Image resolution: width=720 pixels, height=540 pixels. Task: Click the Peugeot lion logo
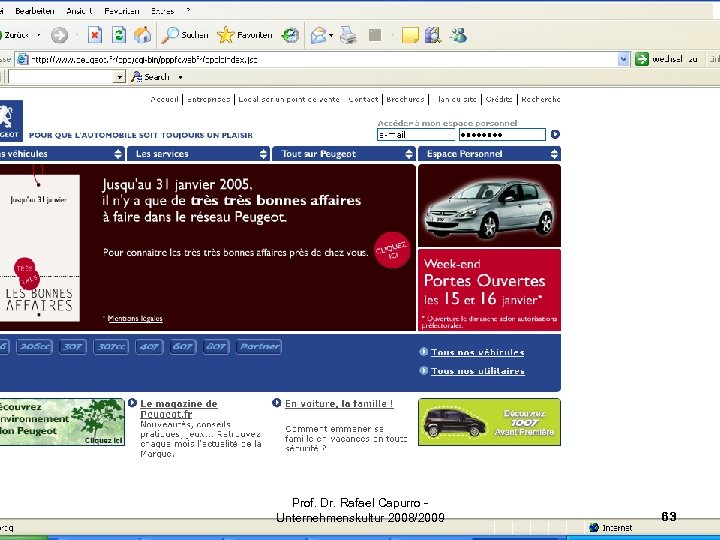10,121
